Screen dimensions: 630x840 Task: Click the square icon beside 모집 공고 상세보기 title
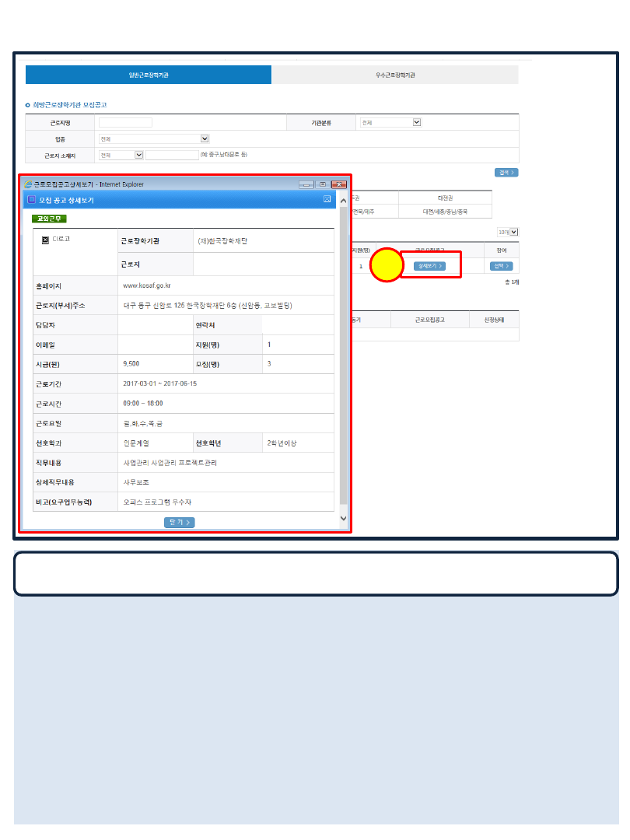31,200
